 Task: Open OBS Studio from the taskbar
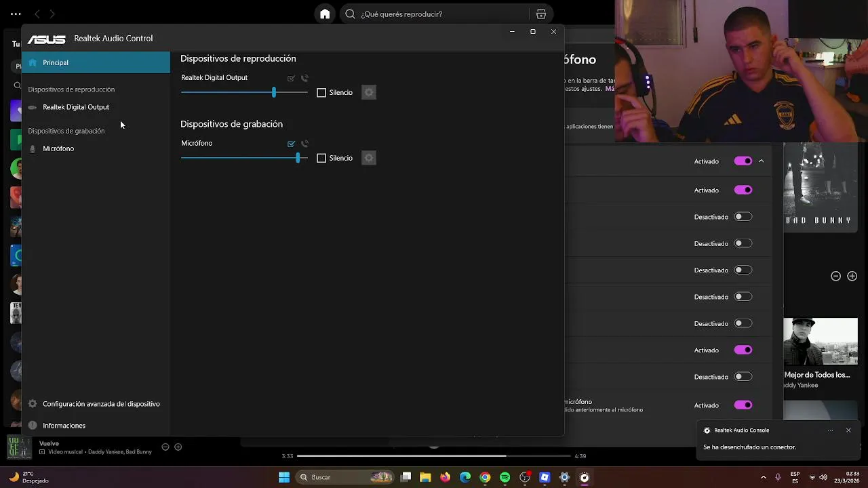point(525,477)
